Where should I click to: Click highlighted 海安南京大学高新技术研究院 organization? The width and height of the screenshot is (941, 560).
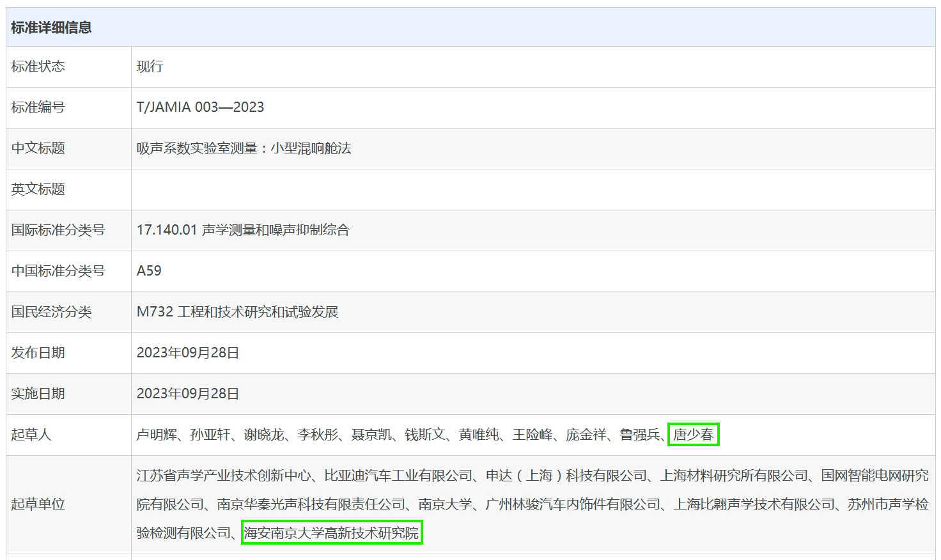(x=332, y=533)
